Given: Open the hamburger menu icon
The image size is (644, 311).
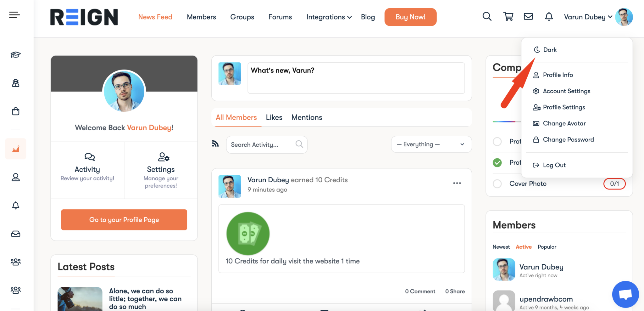Looking at the screenshot, I should tap(14, 15).
